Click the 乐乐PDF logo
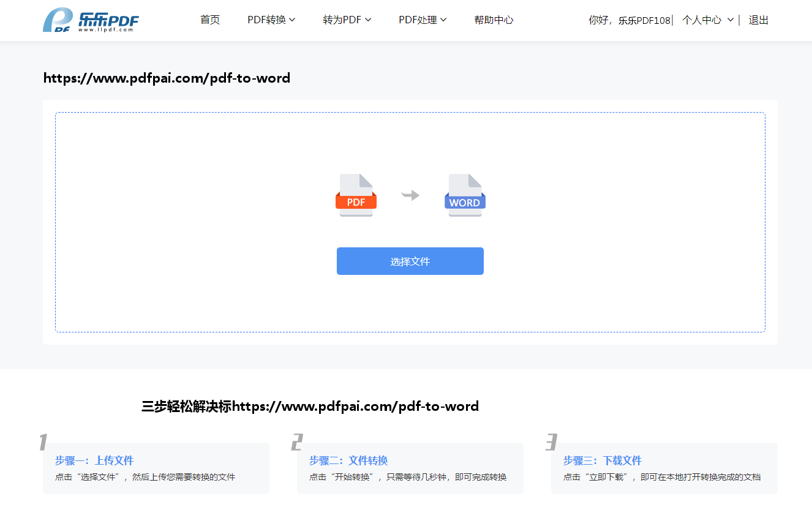Image resolution: width=812 pixels, height=510 pixels. (91, 20)
